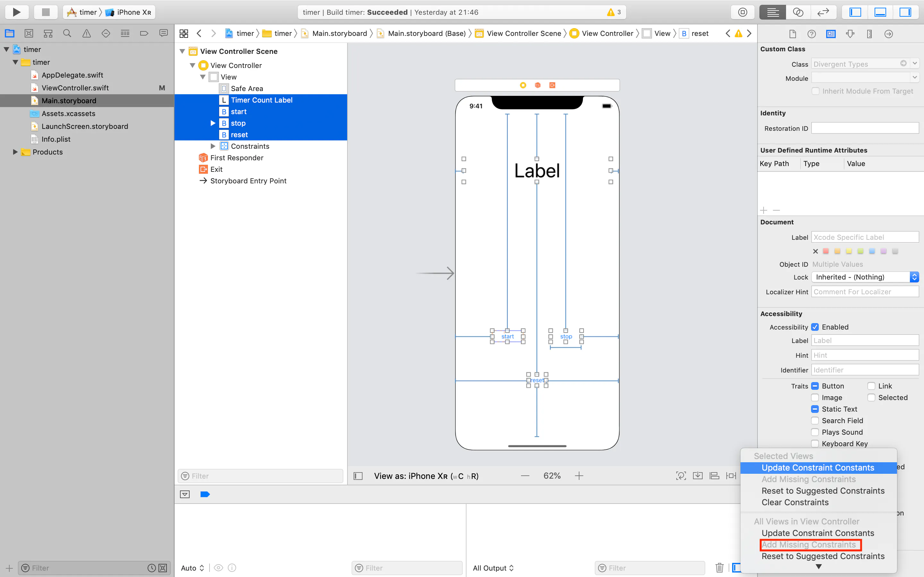Show the Assistant editor

point(798,12)
